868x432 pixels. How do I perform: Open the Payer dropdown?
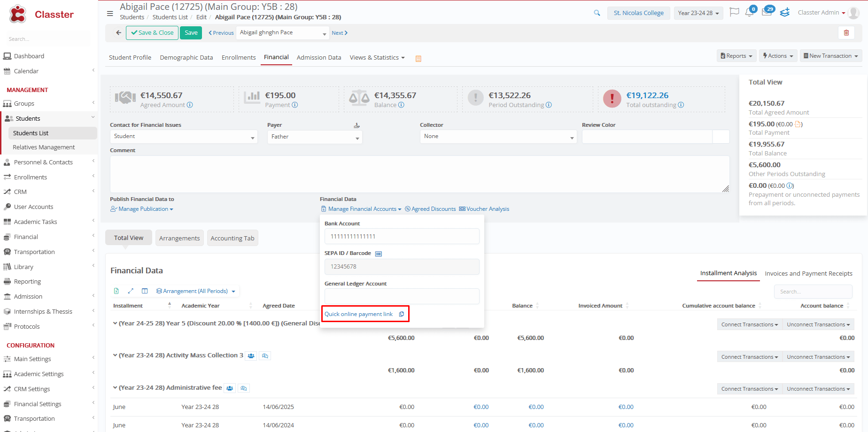[314, 137]
